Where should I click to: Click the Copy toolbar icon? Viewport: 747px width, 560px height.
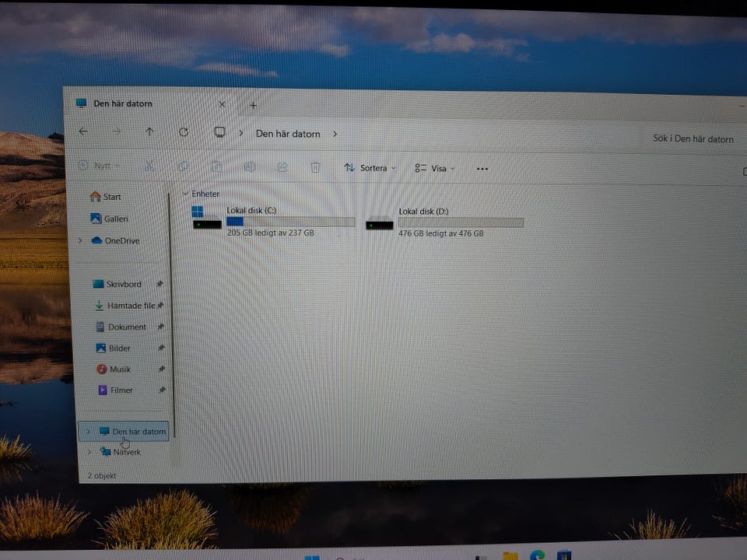click(184, 166)
